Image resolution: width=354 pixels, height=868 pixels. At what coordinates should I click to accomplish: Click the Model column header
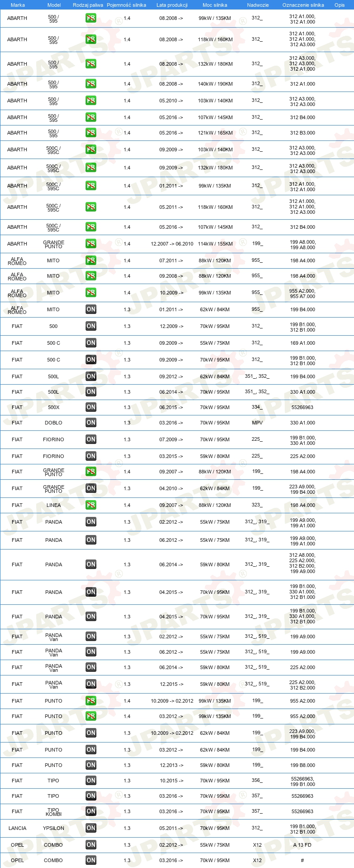click(54, 5)
